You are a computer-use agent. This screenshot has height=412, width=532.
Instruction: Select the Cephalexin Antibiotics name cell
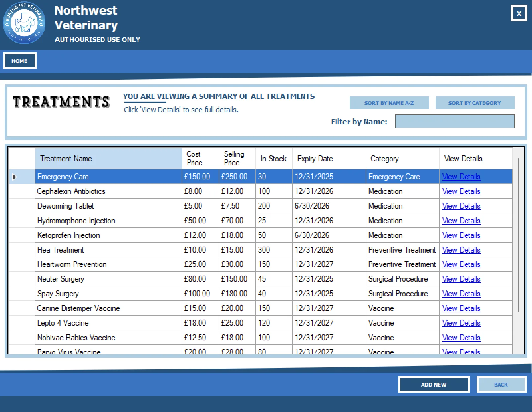108,191
